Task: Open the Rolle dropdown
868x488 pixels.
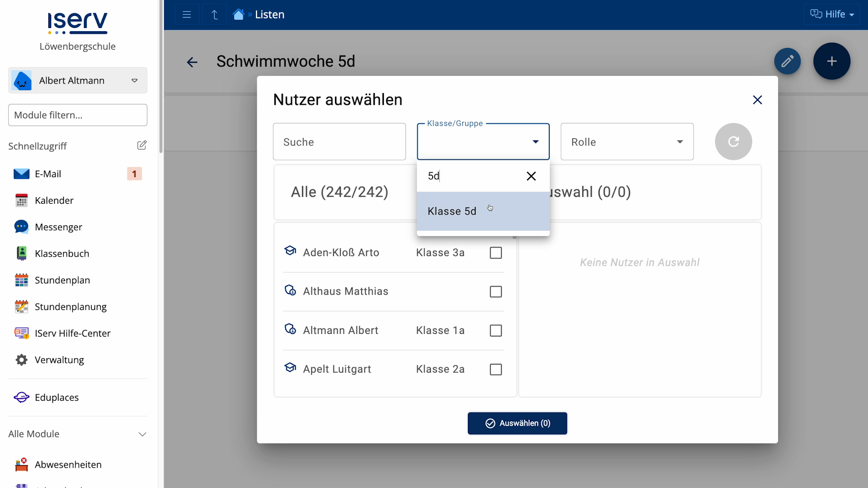Action: click(x=627, y=141)
